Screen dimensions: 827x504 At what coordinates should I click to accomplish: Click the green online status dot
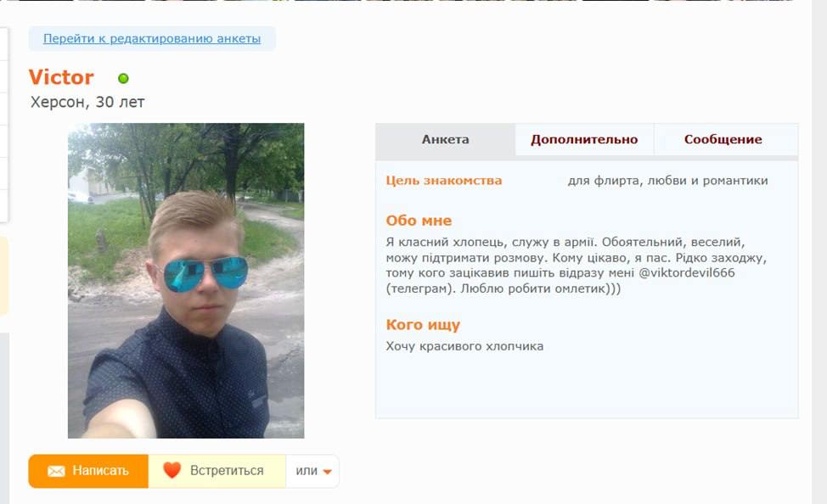(123, 79)
